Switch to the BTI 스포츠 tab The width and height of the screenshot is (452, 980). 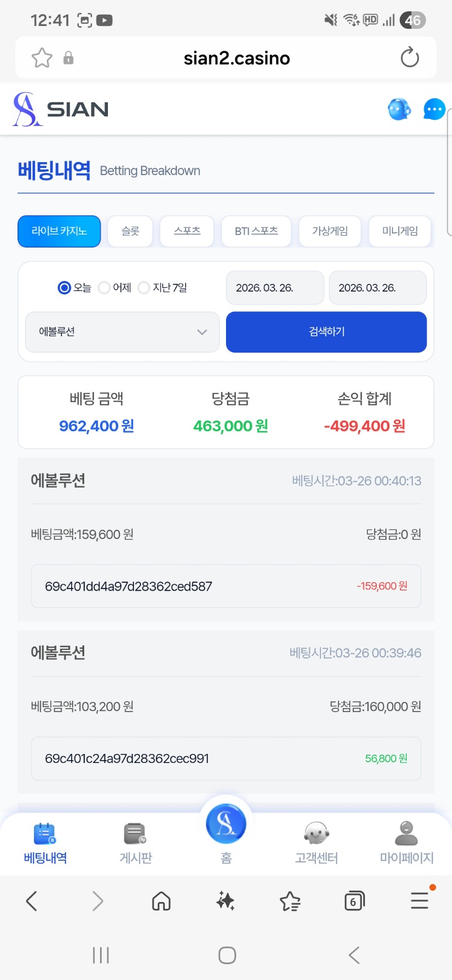coord(256,231)
